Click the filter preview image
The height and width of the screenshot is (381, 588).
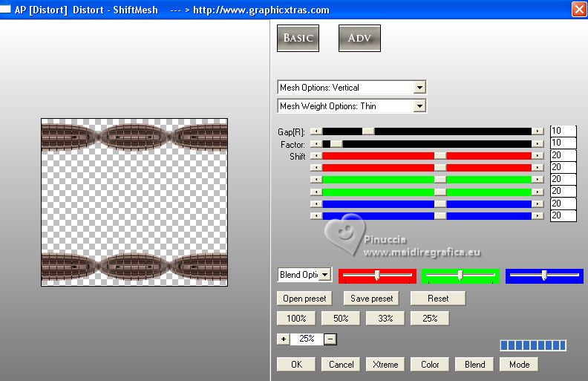click(x=134, y=202)
